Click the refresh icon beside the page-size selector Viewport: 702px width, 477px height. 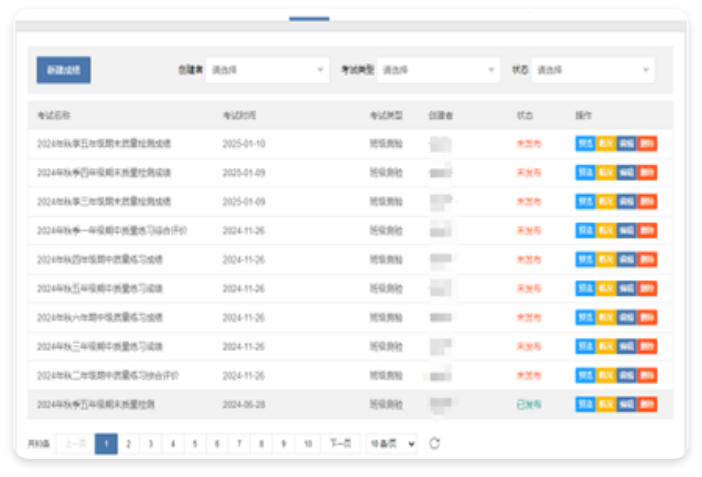point(434,443)
